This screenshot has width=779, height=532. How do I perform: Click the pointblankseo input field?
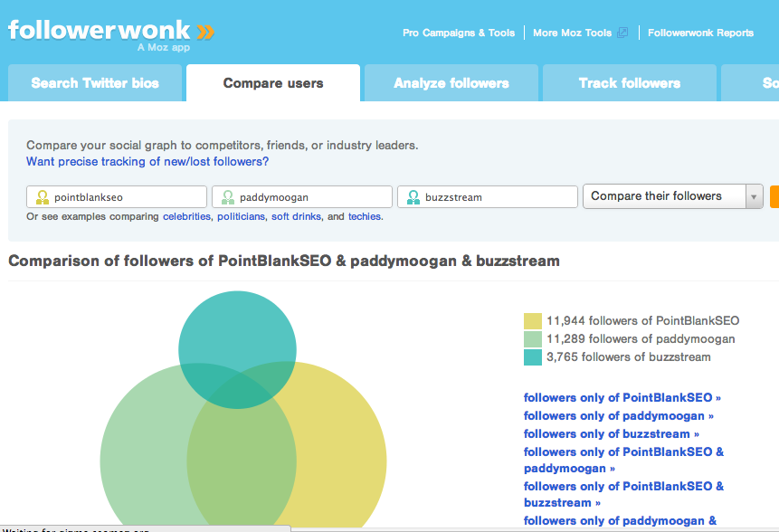(117, 197)
